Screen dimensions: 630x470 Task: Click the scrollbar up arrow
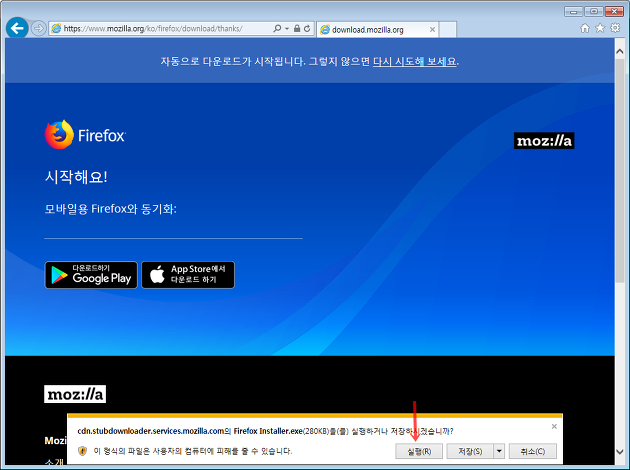pyautogui.click(x=620, y=51)
